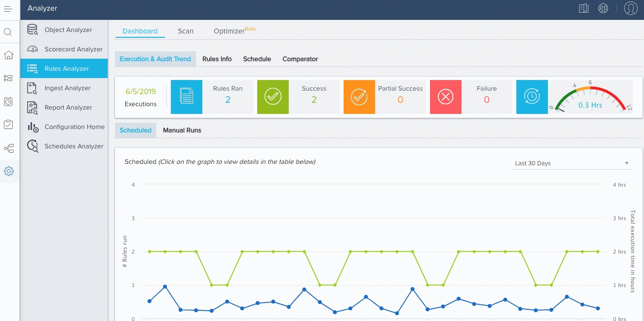The height and width of the screenshot is (321, 644).
Task: Open Scorecard Analyzer in sidebar
Action: pyautogui.click(x=73, y=49)
